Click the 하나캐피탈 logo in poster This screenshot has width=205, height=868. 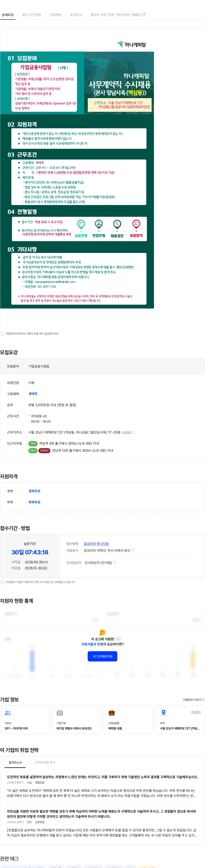coord(132,44)
